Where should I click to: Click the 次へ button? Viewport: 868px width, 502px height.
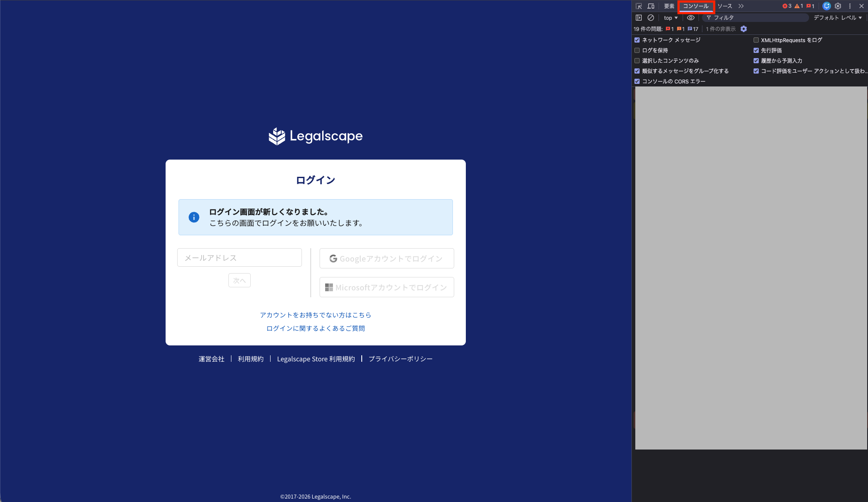(240, 280)
